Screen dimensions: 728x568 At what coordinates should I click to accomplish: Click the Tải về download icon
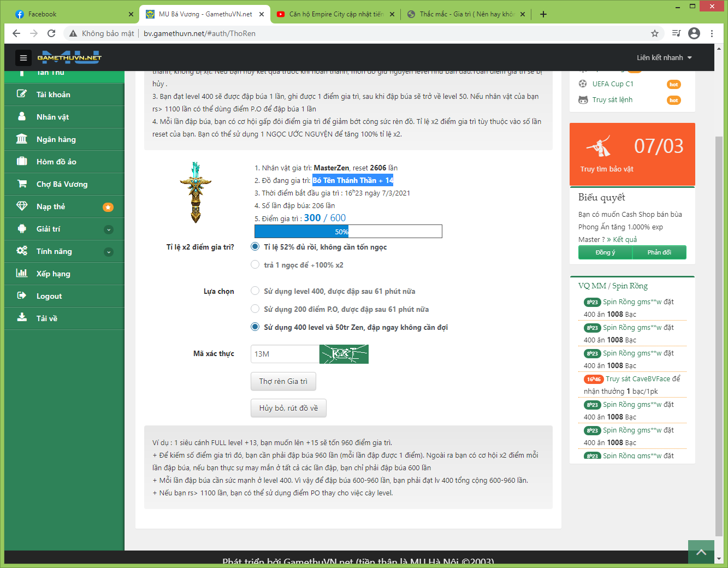[22, 318]
